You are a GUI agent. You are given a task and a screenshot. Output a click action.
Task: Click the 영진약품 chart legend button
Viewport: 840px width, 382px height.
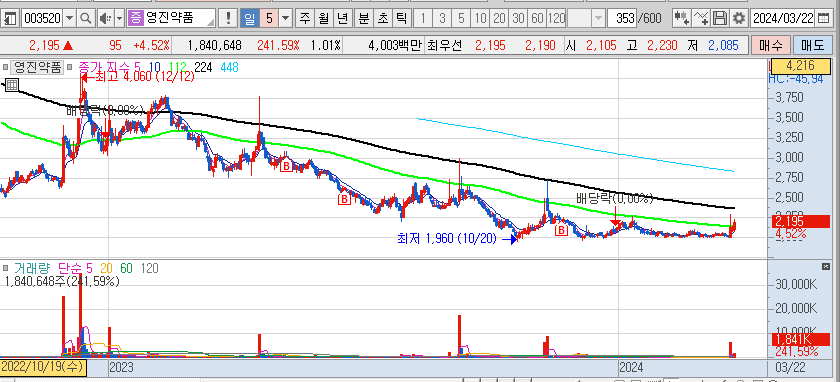37,68
